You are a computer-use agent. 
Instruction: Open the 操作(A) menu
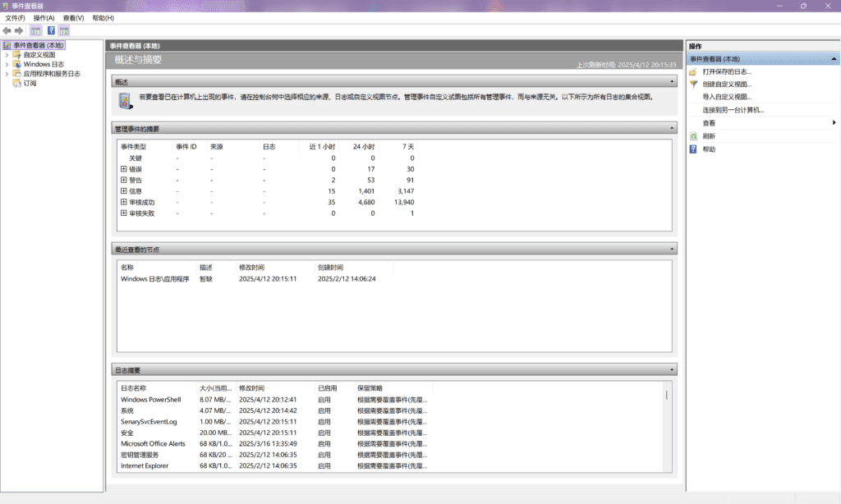44,17
